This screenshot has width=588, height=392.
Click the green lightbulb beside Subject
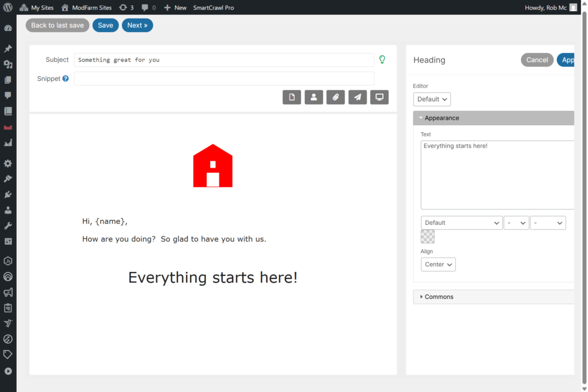[x=382, y=59]
